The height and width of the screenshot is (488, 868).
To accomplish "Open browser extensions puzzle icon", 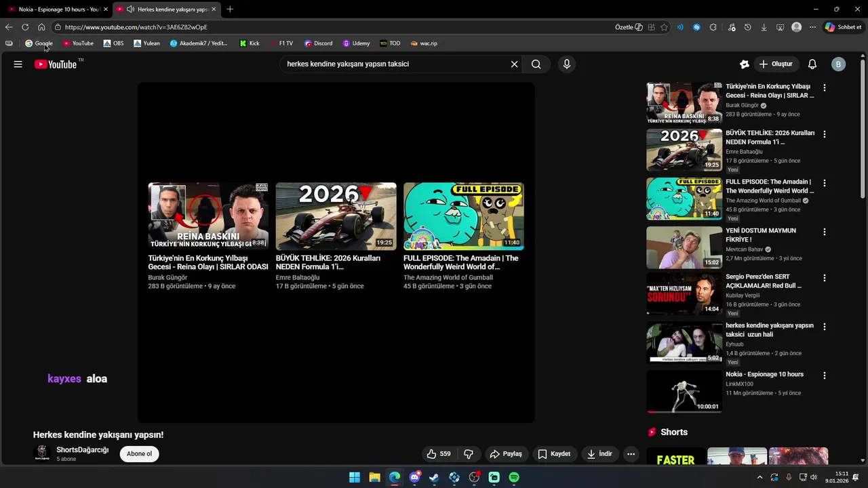I will pyautogui.click(x=713, y=27).
